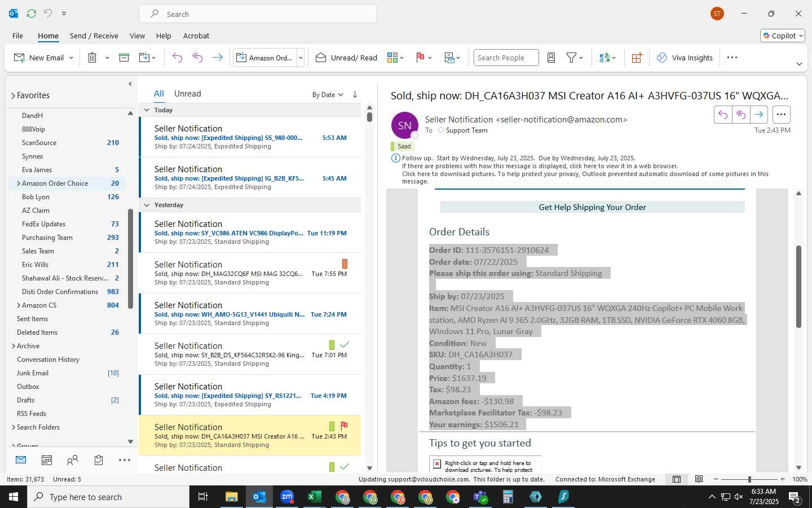Viewport: 812px width, 508px height.
Task: Click New Email button
Action: click(38, 58)
